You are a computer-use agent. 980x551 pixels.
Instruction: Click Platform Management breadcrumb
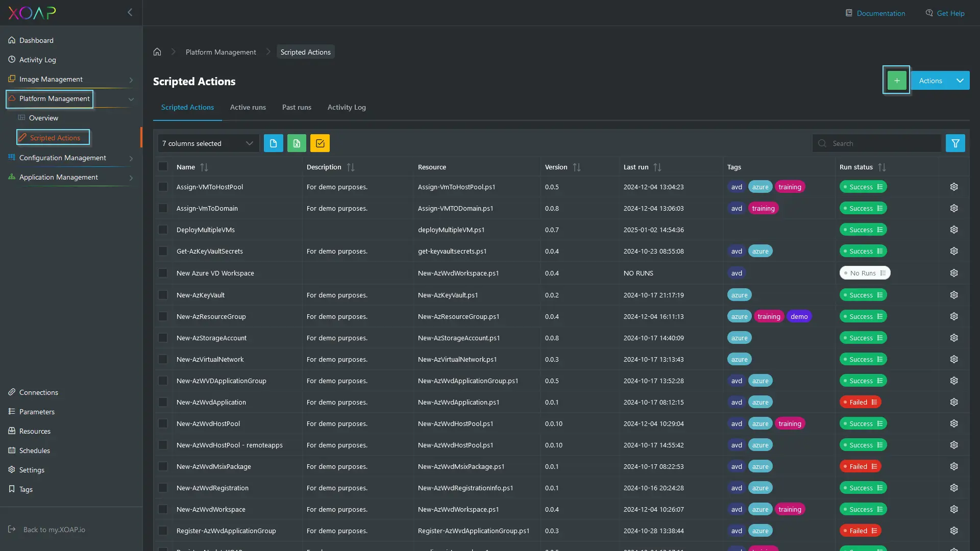[x=221, y=52]
